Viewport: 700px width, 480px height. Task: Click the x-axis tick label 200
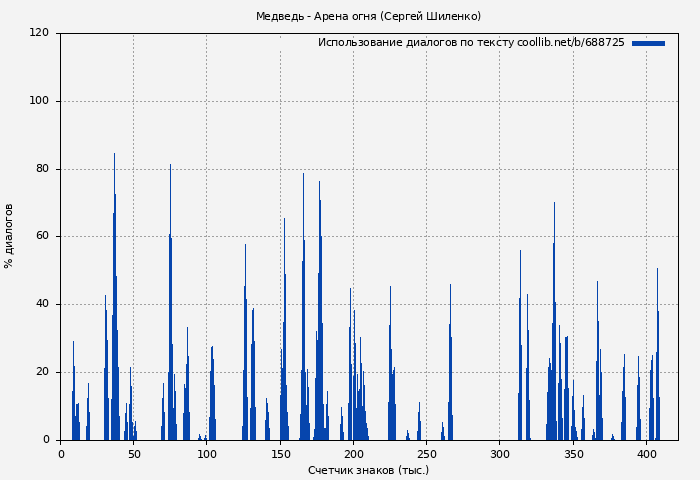tap(353, 454)
